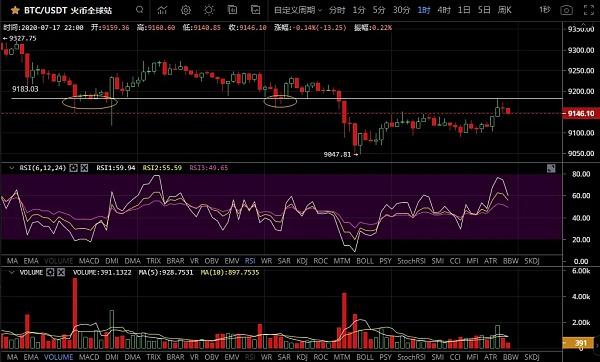600x362 pixels.
Task: Open RSI indicator settings icon
Action: [x=74, y=168]
